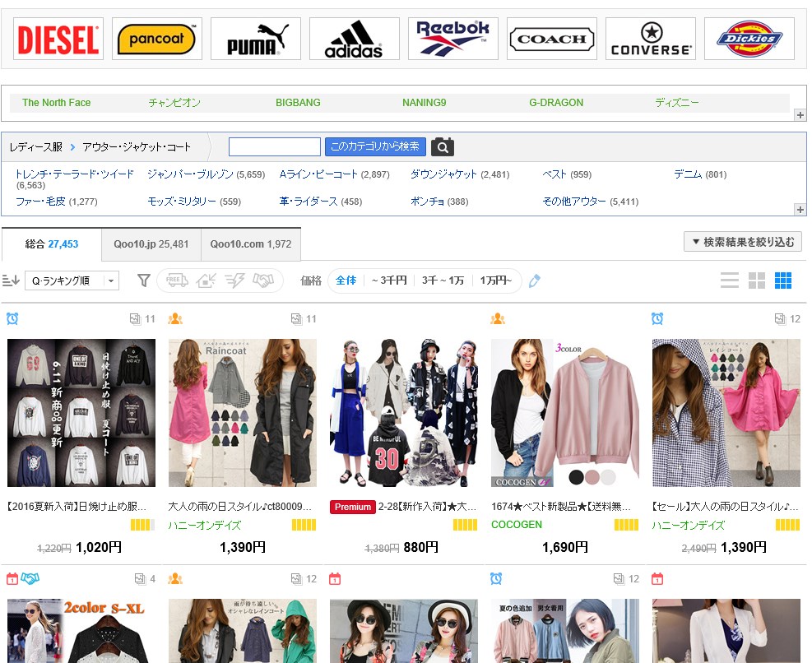Open the BIGBANG link
The height and width of the screenshot is (663, 812).
tap(298, 103)
